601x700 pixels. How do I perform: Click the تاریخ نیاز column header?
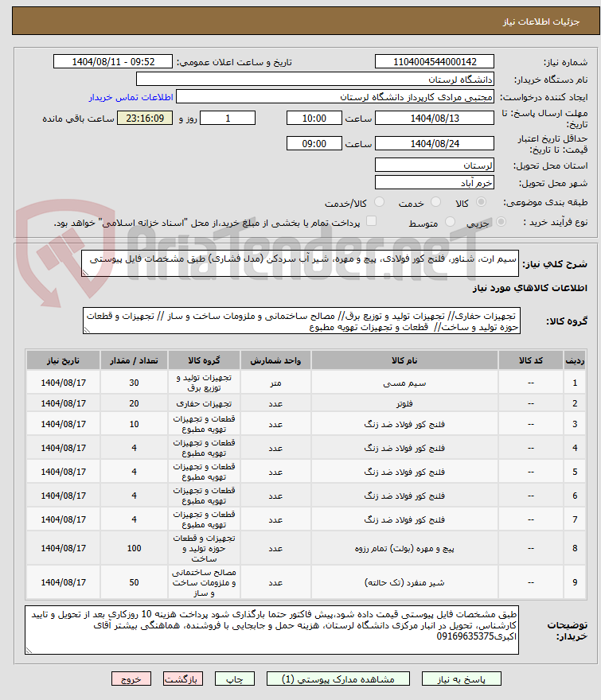(63, 360)
